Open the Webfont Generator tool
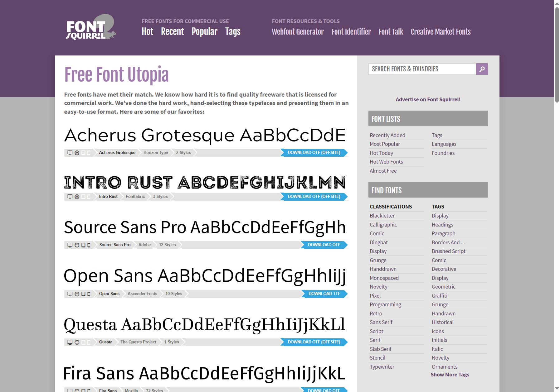 click(298, 32)
